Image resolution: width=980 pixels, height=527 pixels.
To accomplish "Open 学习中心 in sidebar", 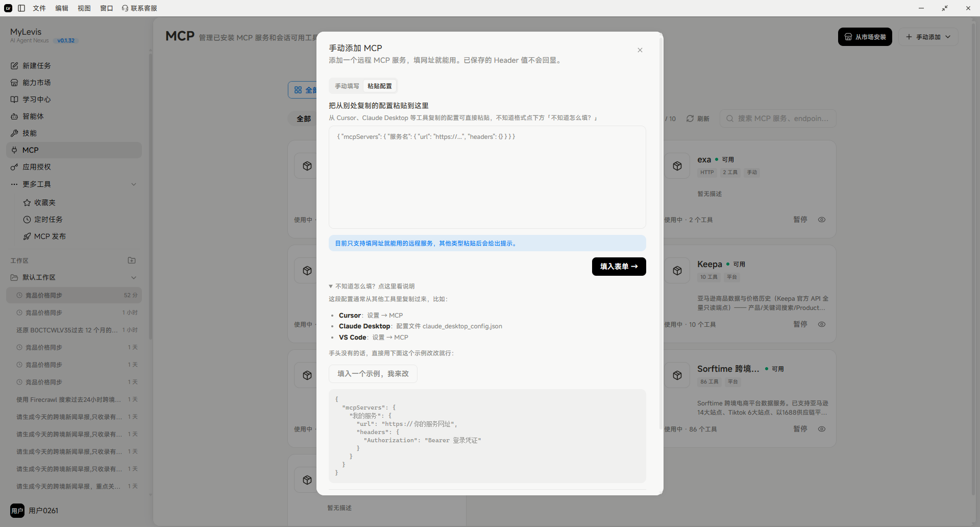I will (74, 99).
